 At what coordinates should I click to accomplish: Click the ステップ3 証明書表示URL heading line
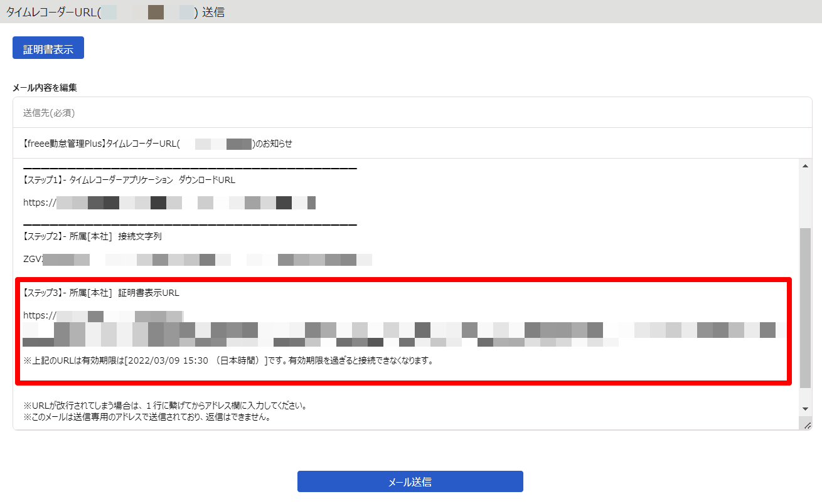click(x=101, y=293)
